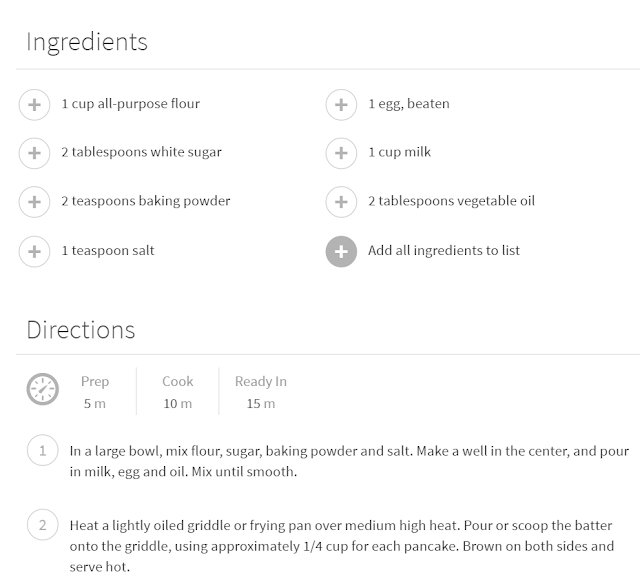Mark step 2 circle as done
This screenshot has width=640, height=577.
point(43,526)
